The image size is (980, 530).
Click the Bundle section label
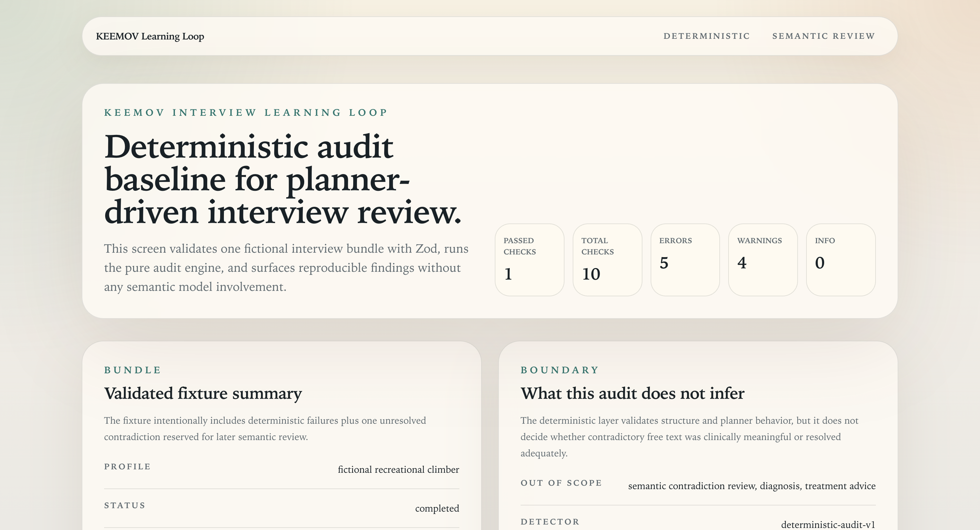(133, 370)
